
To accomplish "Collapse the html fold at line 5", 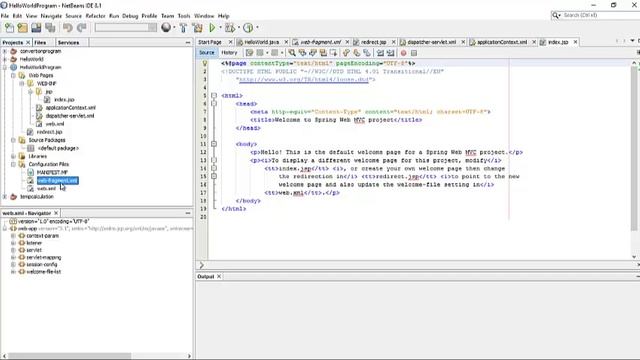I will point(213,96).
